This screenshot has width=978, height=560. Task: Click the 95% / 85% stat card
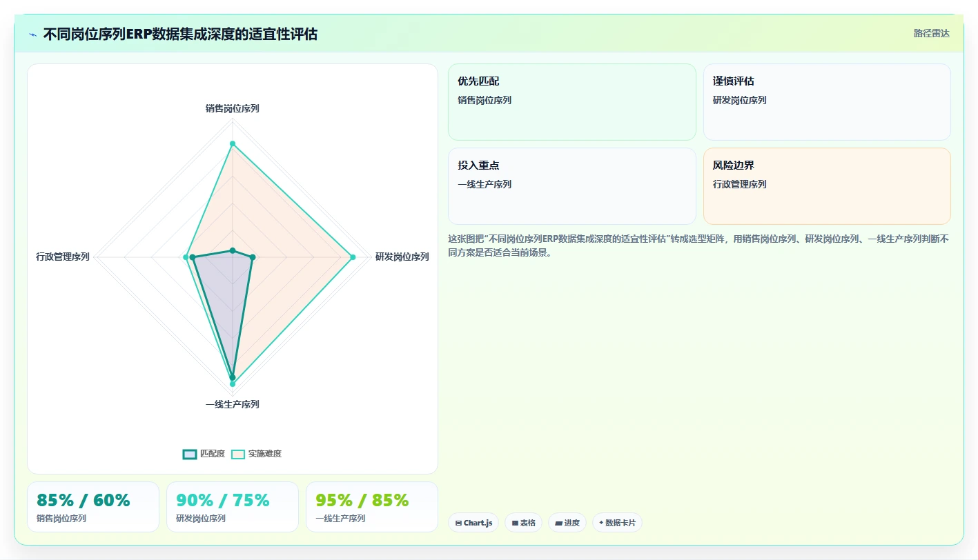pyautogui.click(x=372, y=507)
